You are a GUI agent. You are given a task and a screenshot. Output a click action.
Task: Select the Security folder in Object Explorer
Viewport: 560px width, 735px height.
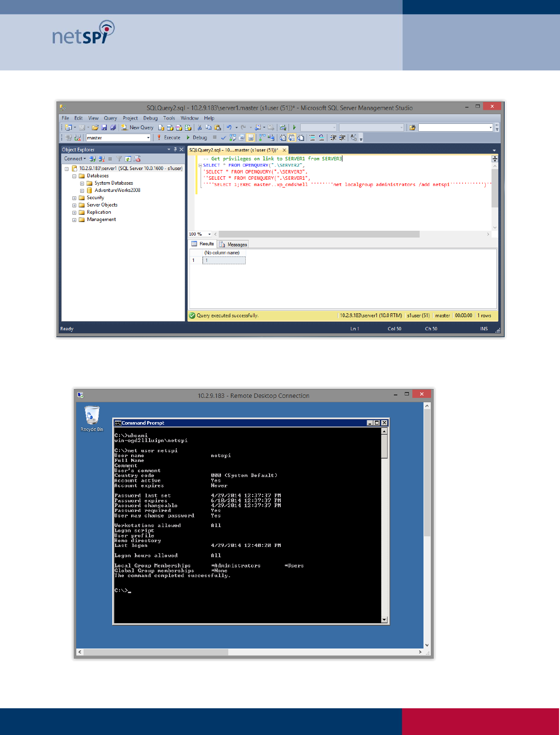(95, 198)
